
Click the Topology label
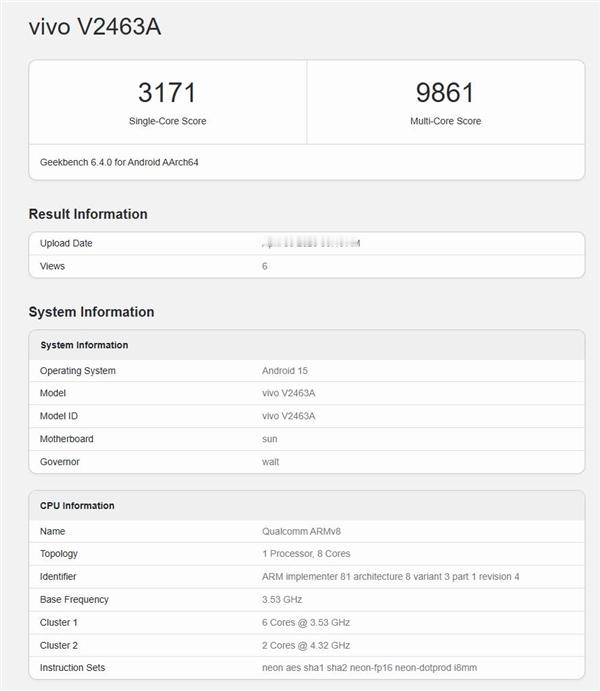coord(59,554)
